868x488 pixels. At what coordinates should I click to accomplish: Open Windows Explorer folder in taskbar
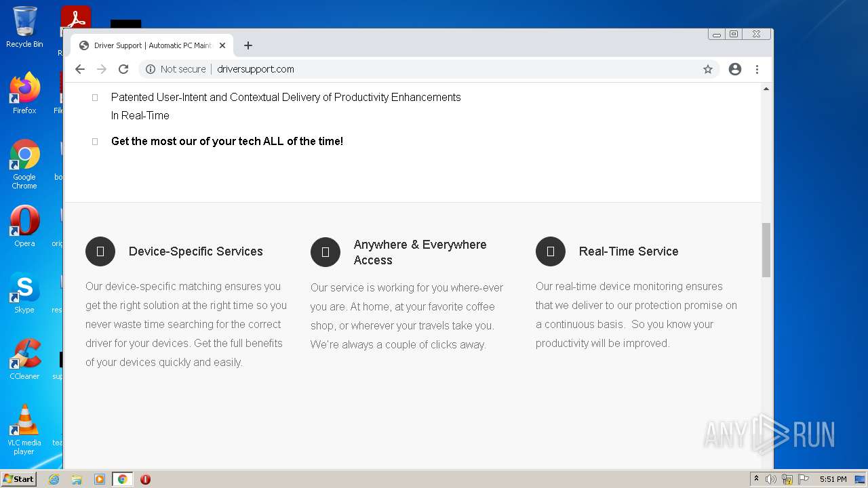77,479
